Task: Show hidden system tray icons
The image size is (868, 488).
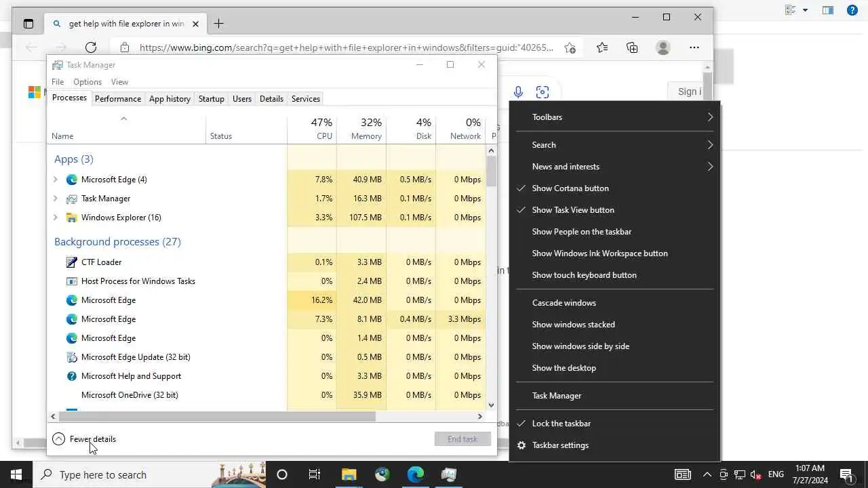Action: tap(707, 474)
